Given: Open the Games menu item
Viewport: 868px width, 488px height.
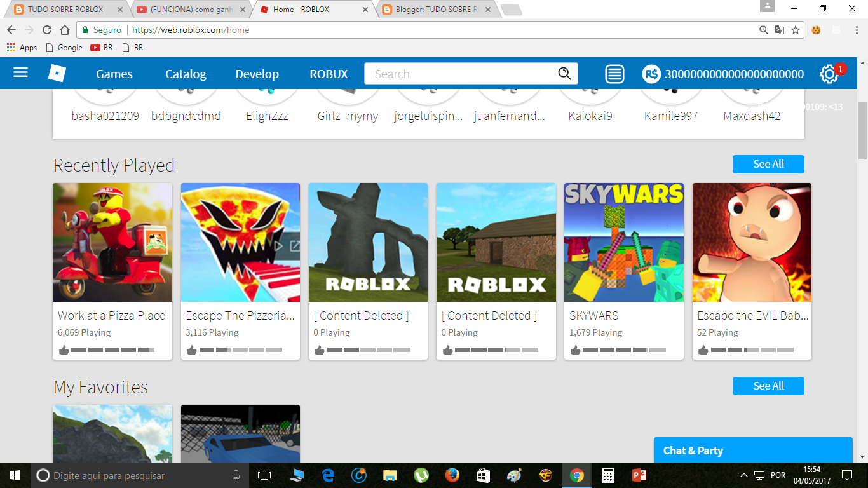Looking at the screenshot, I should [114, 74].
